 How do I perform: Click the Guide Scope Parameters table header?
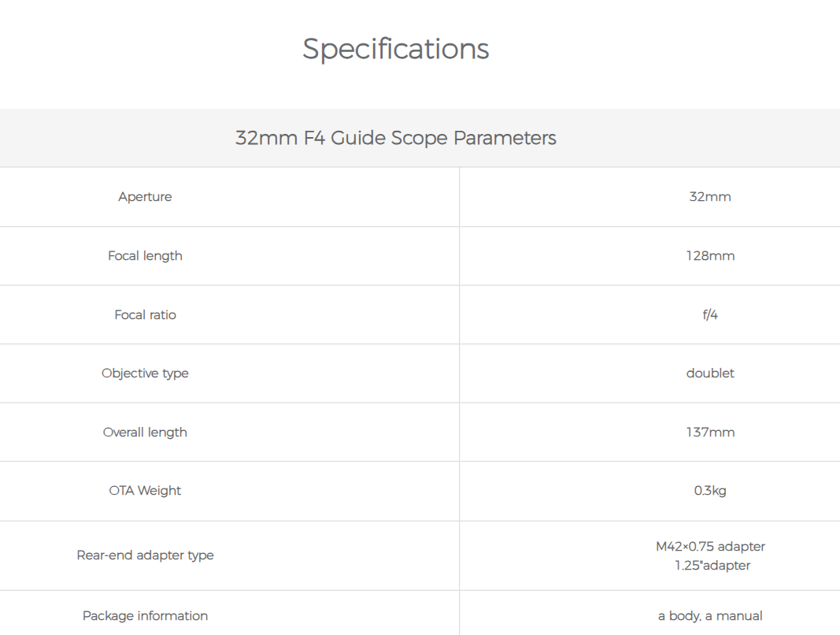click(x=395, y=138)
